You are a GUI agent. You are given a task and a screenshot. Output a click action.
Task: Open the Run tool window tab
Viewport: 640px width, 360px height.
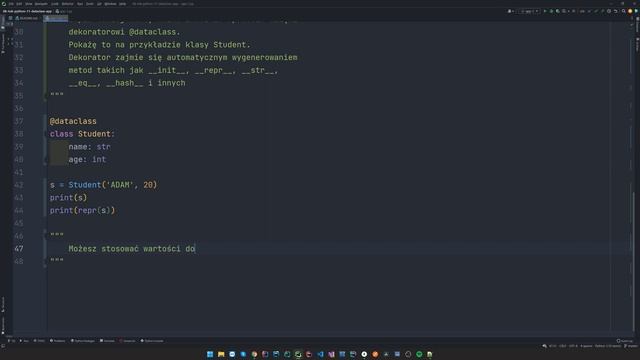24,341
